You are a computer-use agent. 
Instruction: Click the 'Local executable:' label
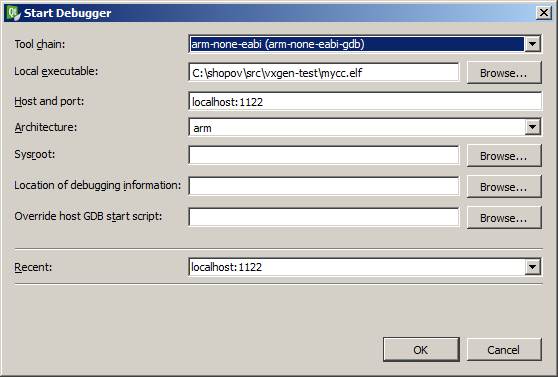click(x=56, y=71)
